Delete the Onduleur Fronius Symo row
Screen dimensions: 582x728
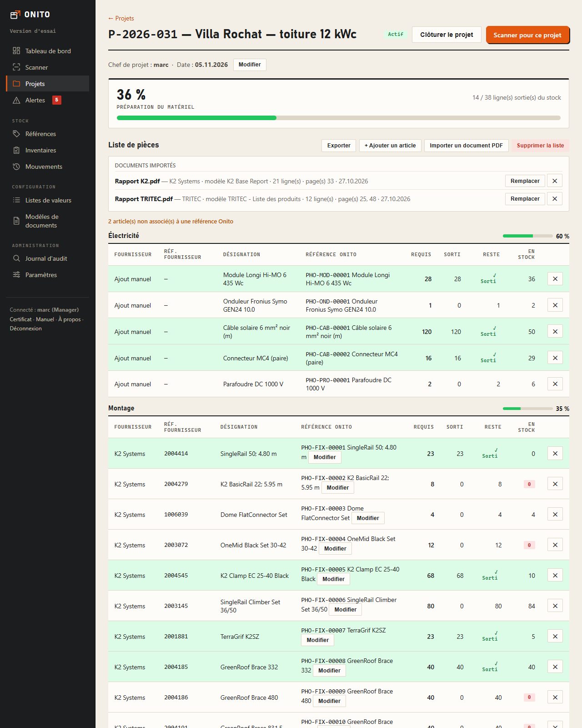pyautogui.click(x=555, y=305)
